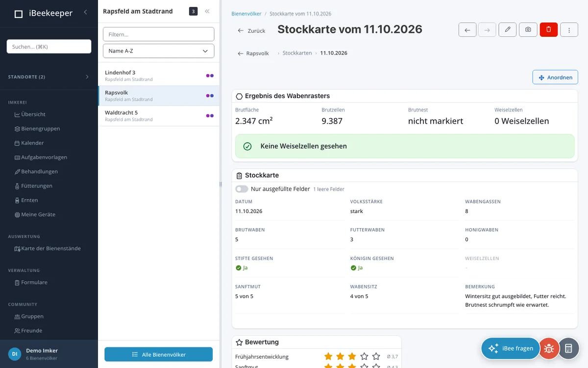588x368 pixels.
Task: Delete the Stockkarte with the red trash button
Action: (549, 30)
